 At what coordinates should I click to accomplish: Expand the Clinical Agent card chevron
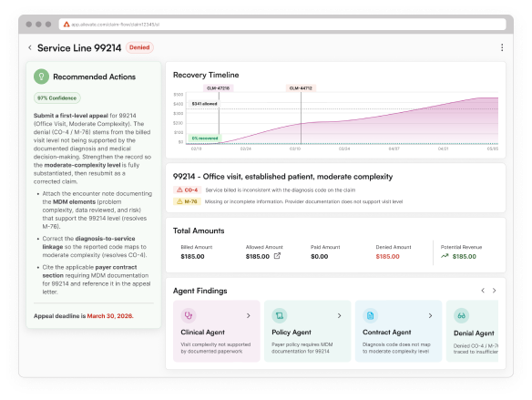click(x=249, y=315)
